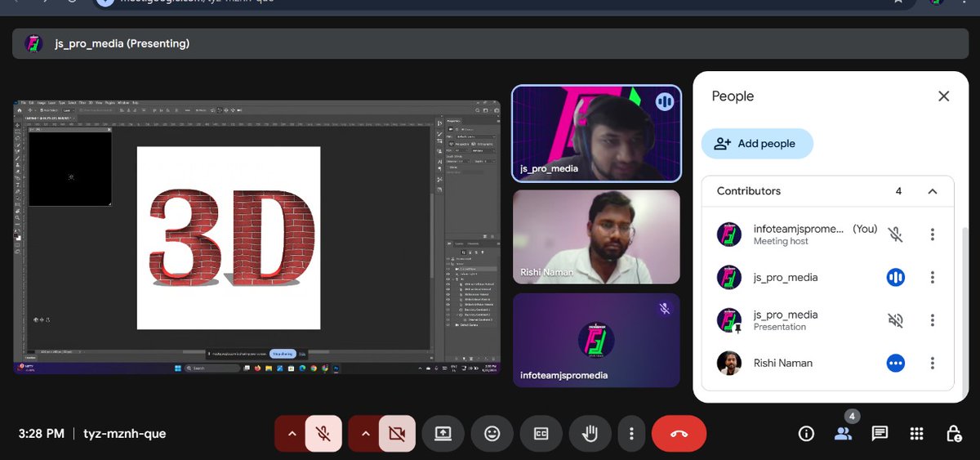Click the Rishi Naman name in Contributors list

(782, 363)
